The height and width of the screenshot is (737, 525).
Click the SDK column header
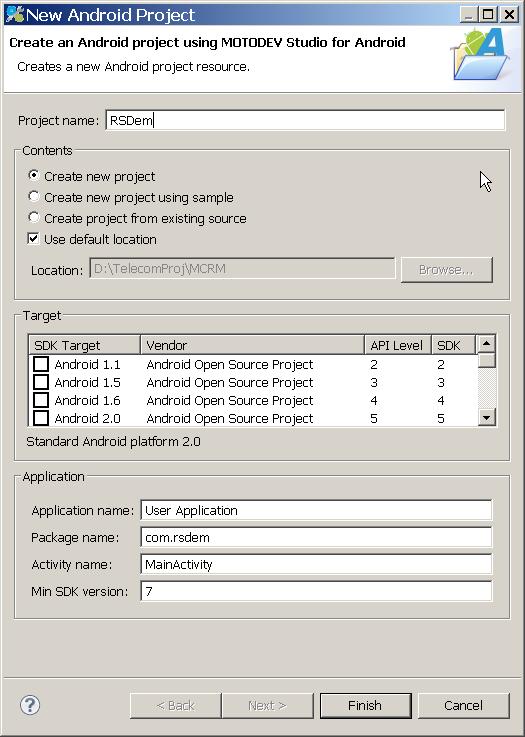click(x=453, y=345)
